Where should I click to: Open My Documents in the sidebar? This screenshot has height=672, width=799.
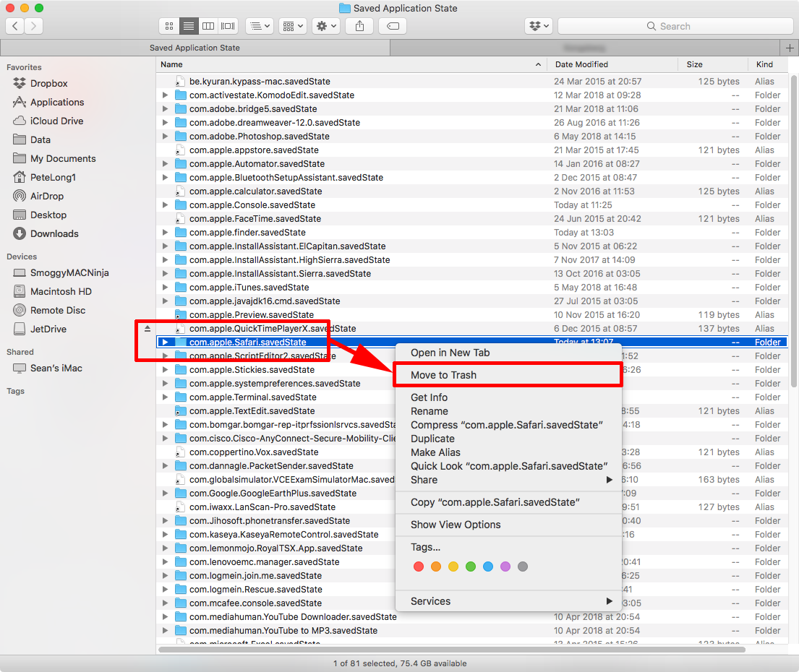(x=62, y=159)
